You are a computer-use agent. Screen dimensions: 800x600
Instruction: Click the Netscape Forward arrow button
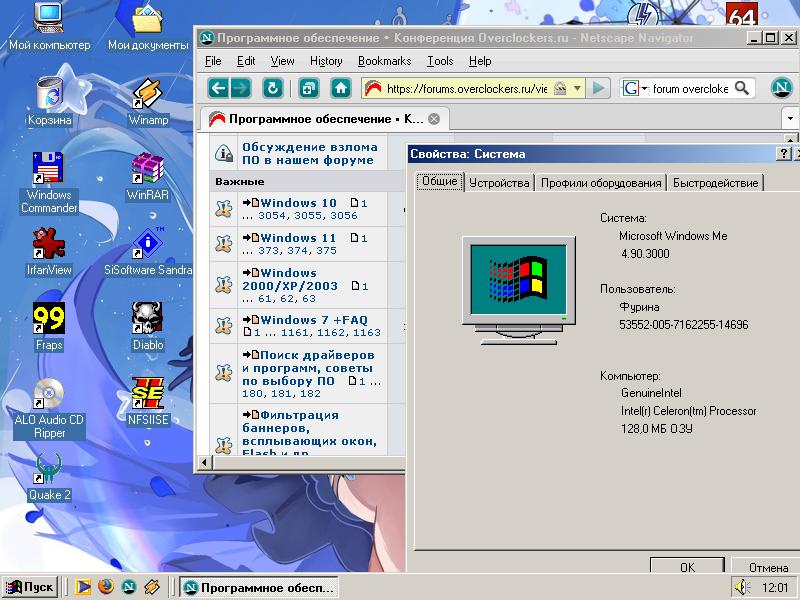(241, 88)
